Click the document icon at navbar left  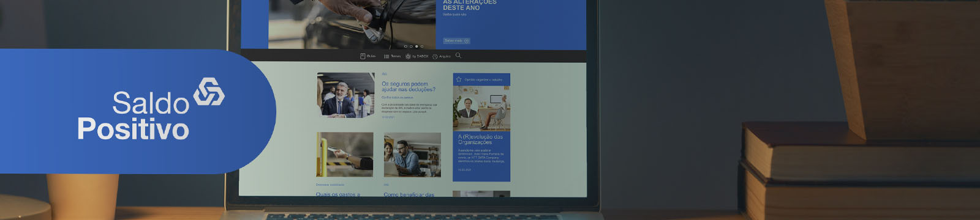tap(363, 56)
